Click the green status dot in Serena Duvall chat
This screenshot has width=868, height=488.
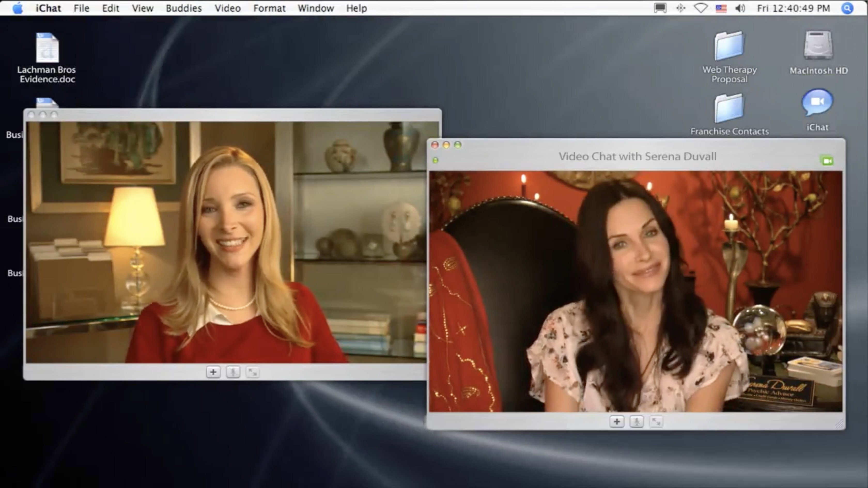click(435, 160)
